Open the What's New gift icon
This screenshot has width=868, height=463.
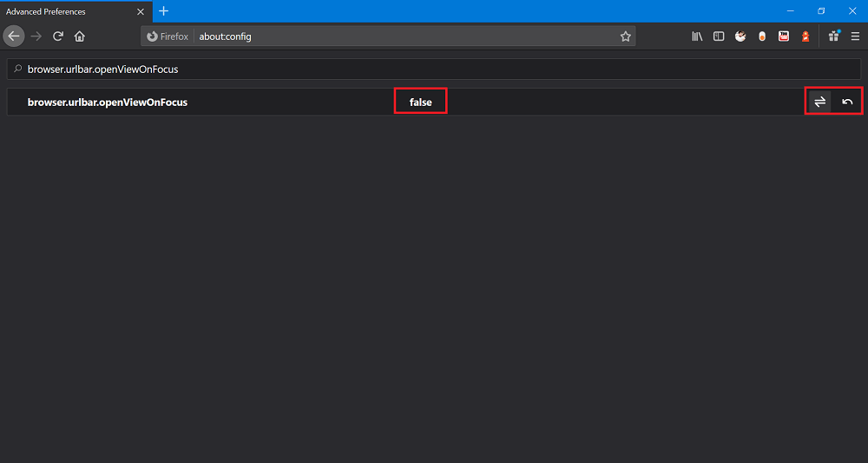833,36
